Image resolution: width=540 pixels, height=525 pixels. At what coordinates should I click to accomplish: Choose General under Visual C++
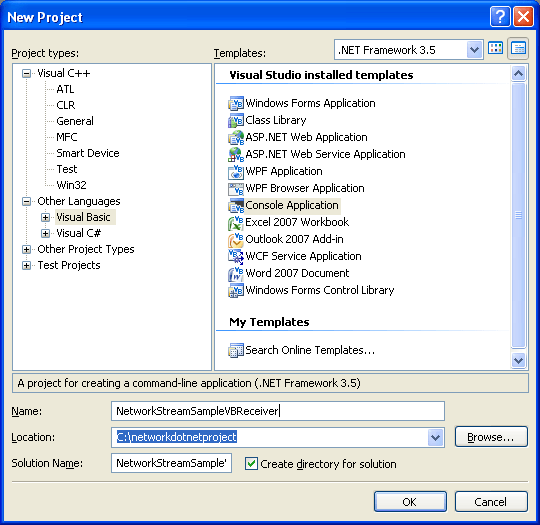click(x=75, y=121)
